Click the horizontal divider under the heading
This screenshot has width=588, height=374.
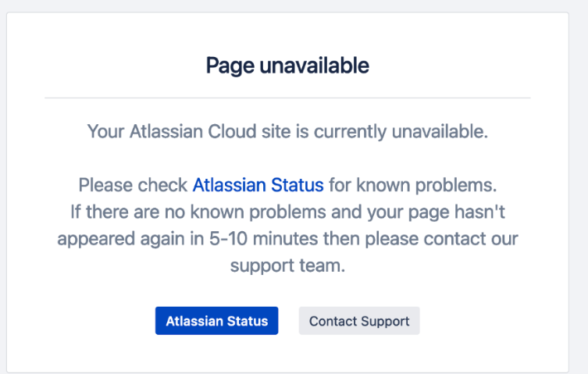287,98
